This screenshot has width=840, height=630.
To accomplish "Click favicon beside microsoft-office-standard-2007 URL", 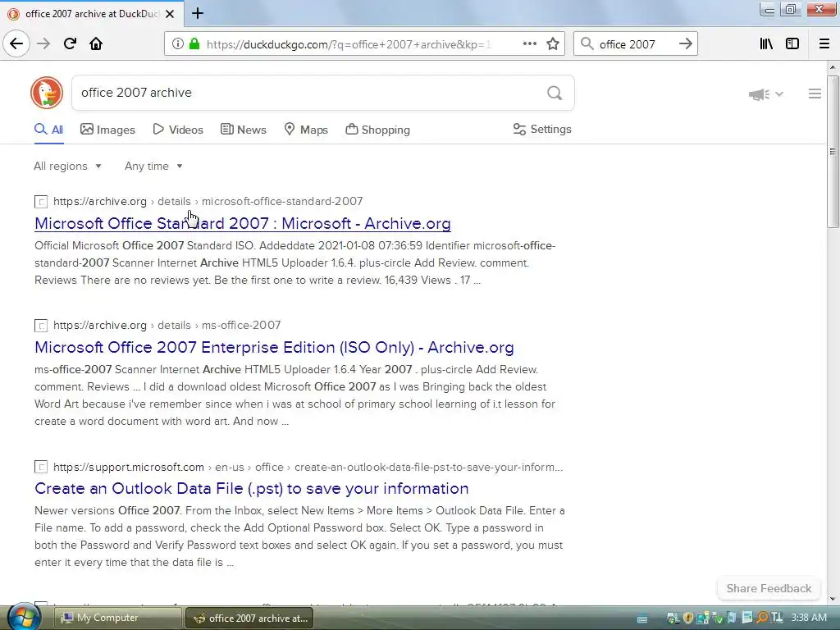I will [41, 202].
